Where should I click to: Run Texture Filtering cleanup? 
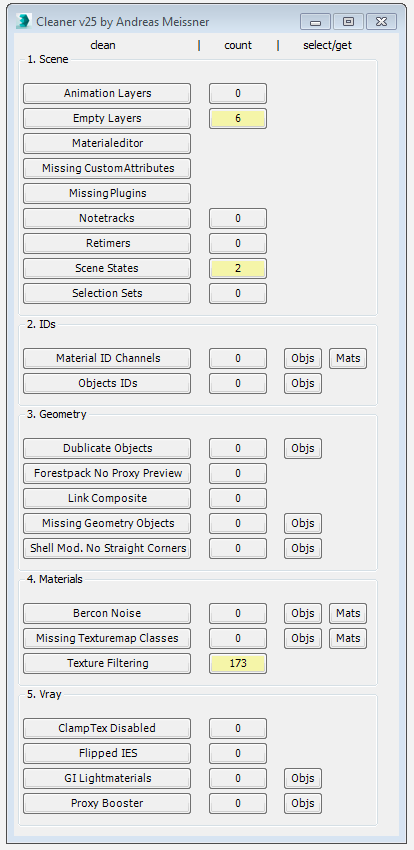pos(107,663)
